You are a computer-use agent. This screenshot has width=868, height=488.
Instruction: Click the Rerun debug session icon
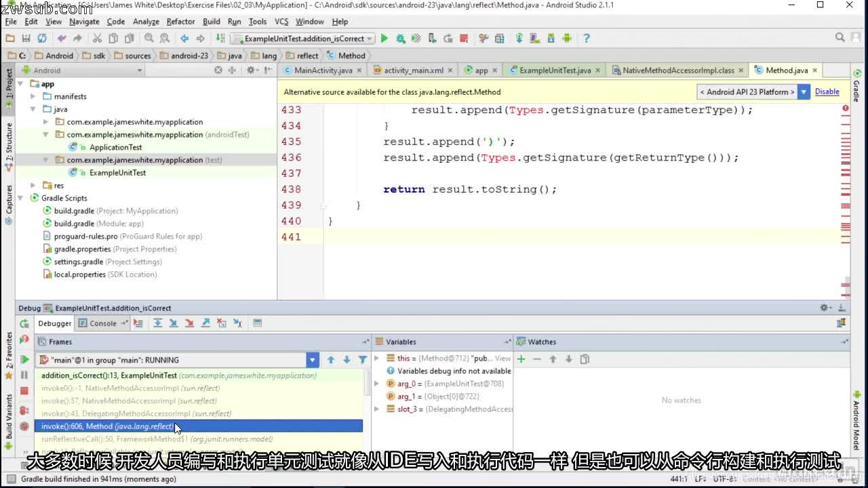coord(24,324)
